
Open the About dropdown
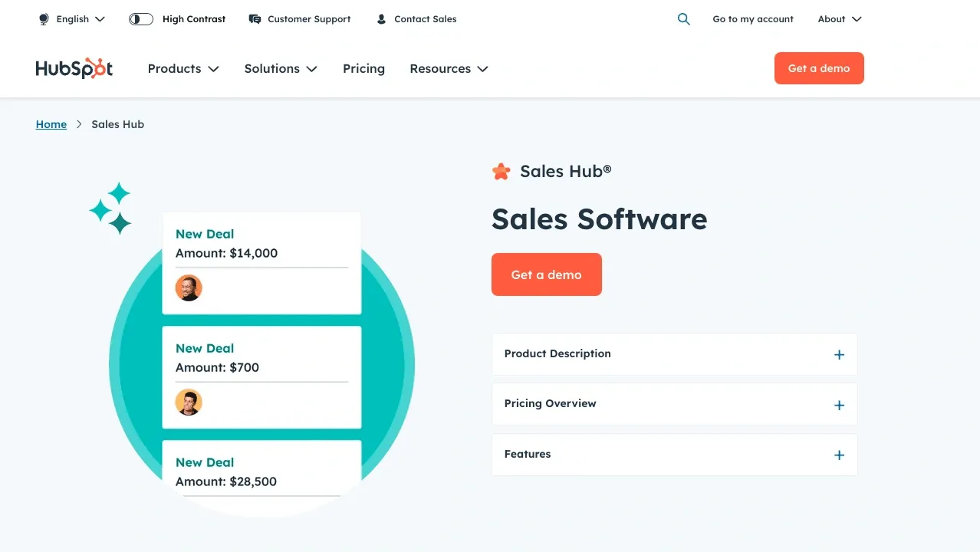[x=840, y=19]
